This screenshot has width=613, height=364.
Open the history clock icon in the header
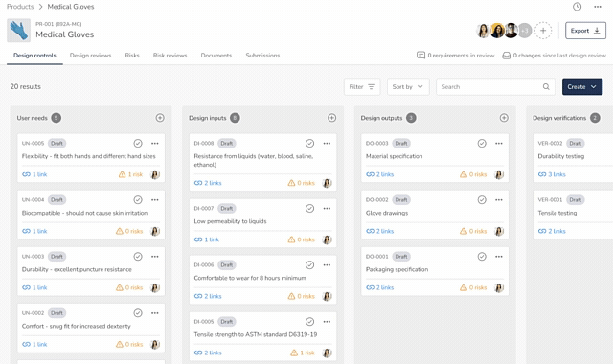coord(577,7)
